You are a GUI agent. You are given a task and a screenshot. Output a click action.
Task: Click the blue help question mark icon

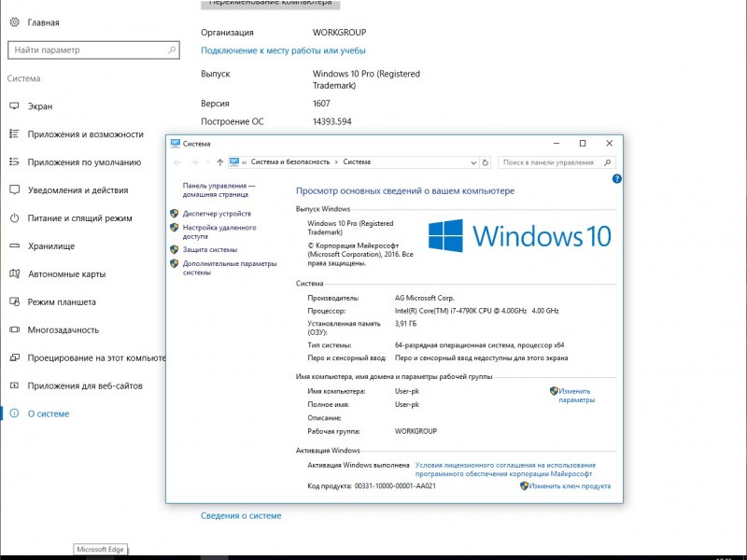(x=616, y=179)
